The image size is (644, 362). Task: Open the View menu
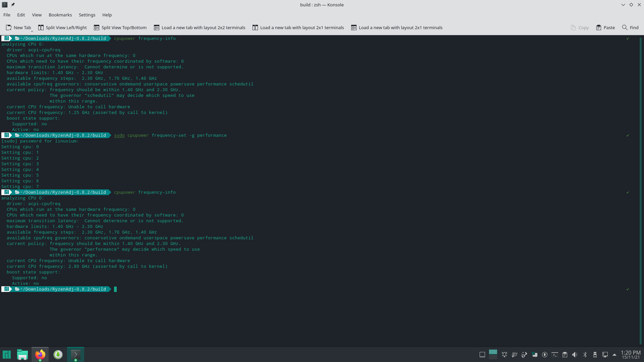(37, 15)
